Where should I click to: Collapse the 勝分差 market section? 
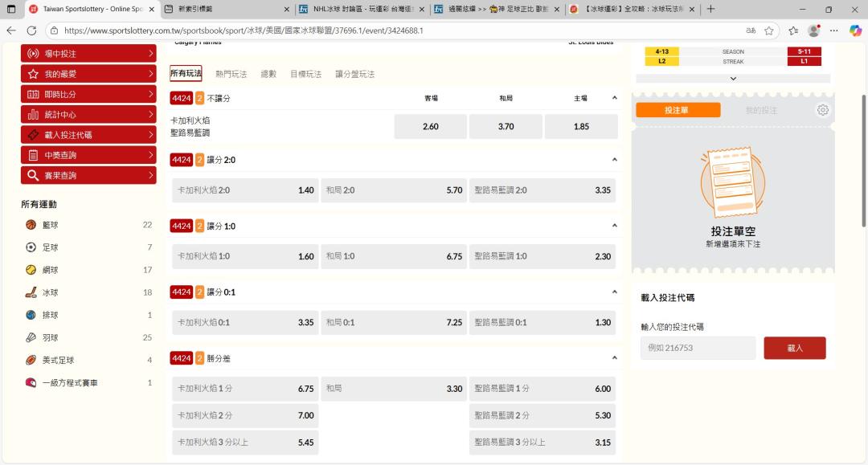tap(614, 358)
